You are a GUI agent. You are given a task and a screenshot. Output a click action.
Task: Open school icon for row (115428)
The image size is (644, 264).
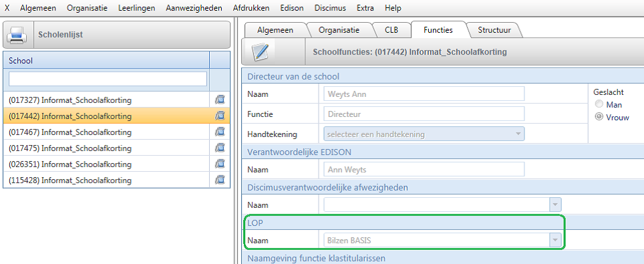click(x=220, y=180)
